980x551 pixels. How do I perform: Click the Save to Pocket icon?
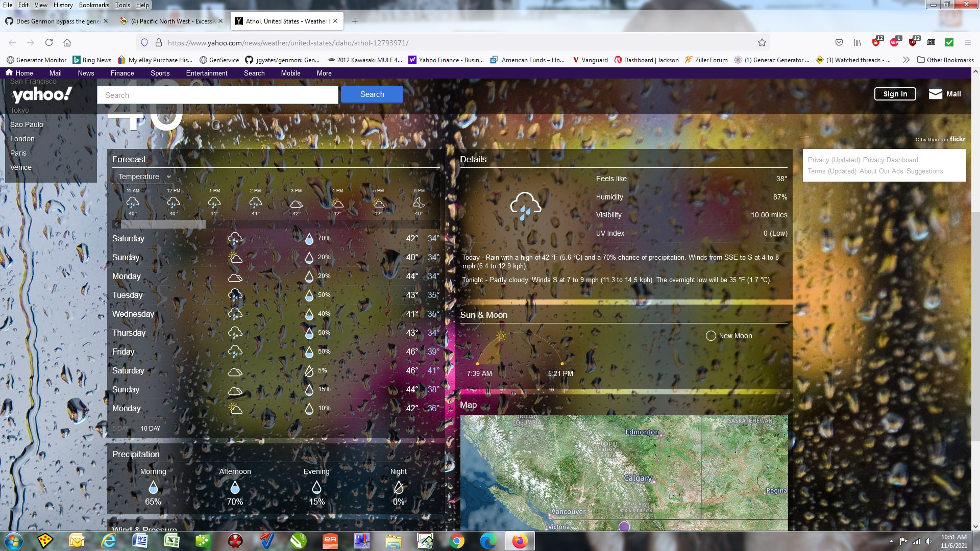(839, 42)
